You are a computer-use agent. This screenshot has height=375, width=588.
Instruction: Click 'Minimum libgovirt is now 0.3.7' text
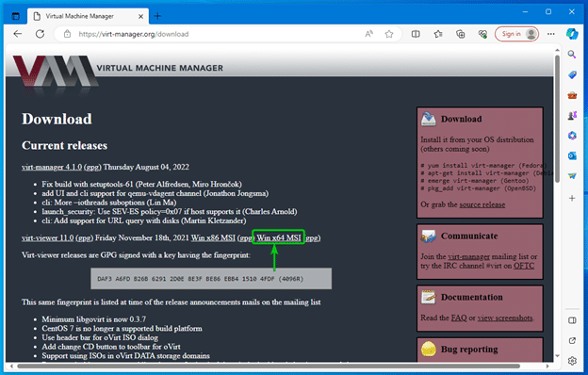click(x=93, y=319)
